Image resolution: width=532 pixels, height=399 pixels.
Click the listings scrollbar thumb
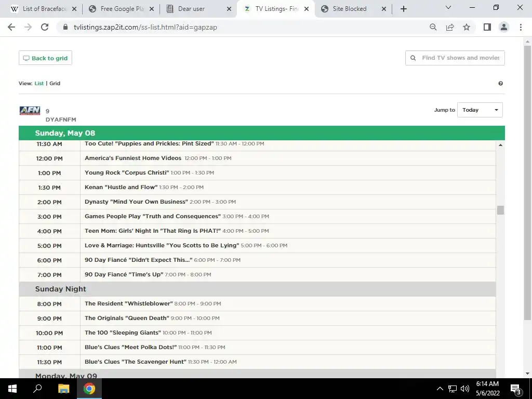tap(500, 210)
